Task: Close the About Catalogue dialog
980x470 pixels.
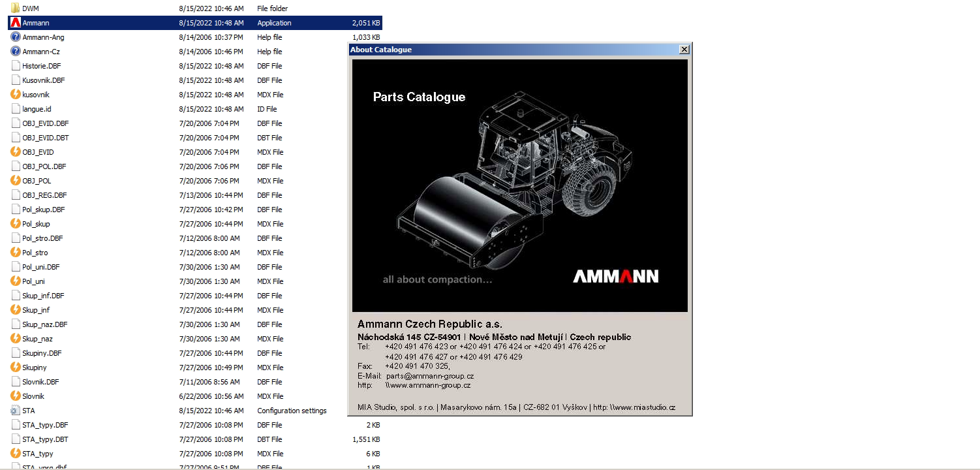Action: (x=684, y=49)
